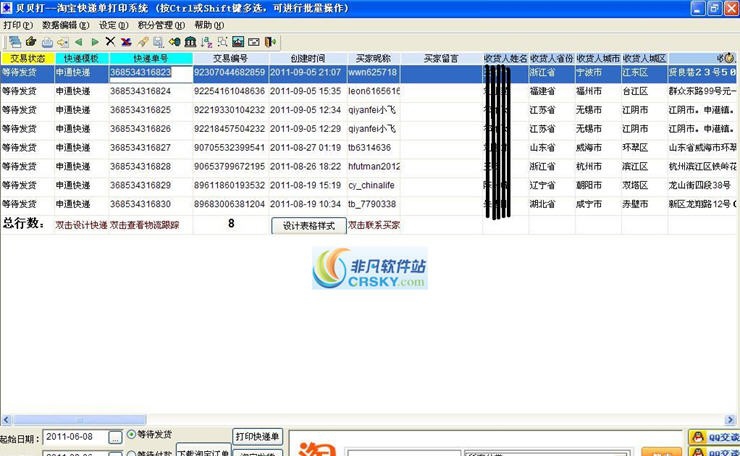
Task: Click the 双击设计快递 link text
Action: coord(81,225)
